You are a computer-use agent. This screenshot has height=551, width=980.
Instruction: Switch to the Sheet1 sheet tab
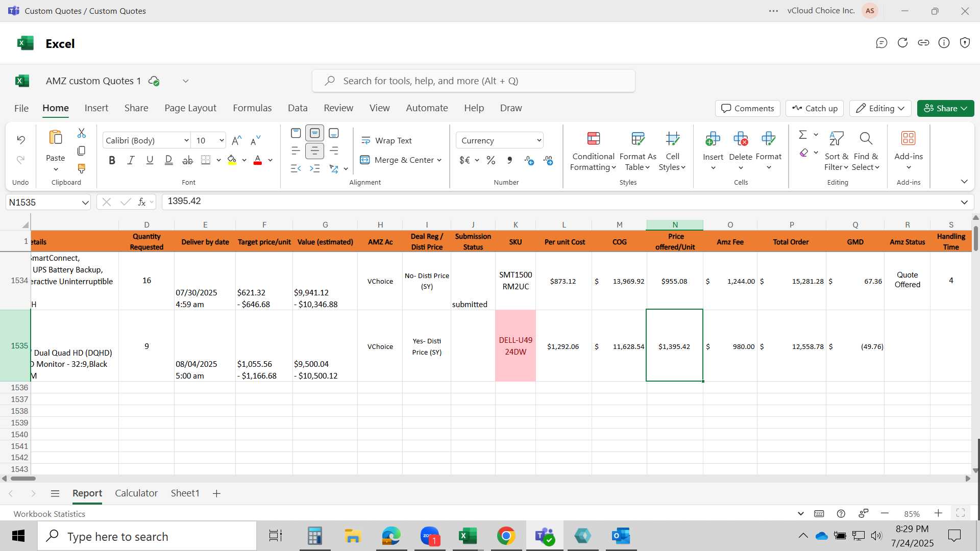(x=185, y=493)
